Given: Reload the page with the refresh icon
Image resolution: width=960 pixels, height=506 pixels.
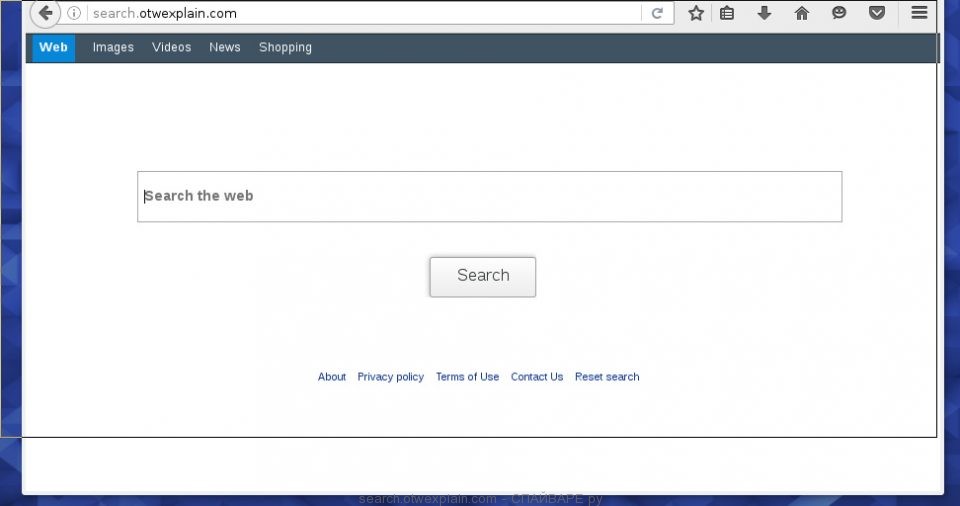Looking at the screenshot, I should coord(657,13).
